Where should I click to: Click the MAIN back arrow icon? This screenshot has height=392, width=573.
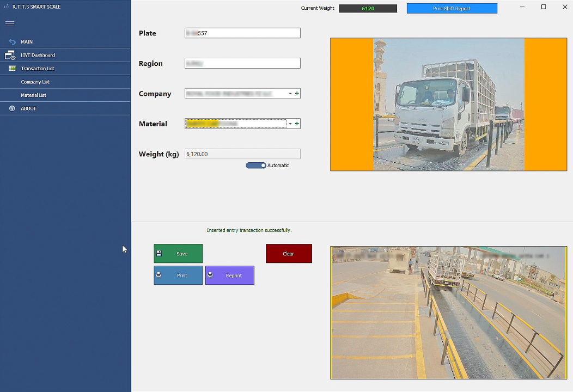tap(12, 42)
